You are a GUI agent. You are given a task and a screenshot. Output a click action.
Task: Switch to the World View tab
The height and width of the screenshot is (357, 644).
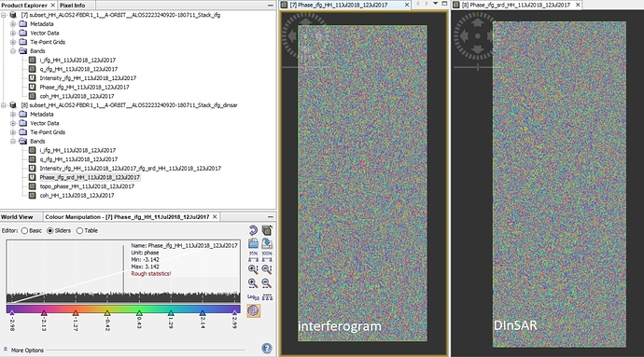17,216
